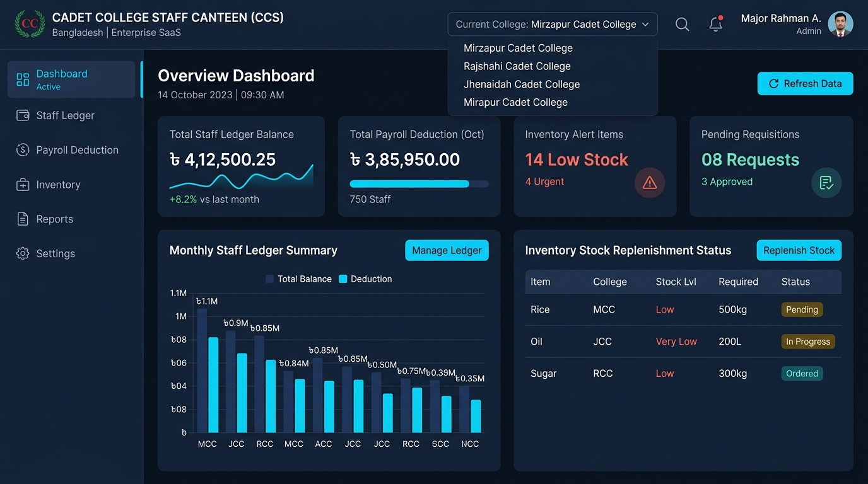Screen dimensions: 868x484
Task: Click the 500kg required cell
Action: point(732,309)
